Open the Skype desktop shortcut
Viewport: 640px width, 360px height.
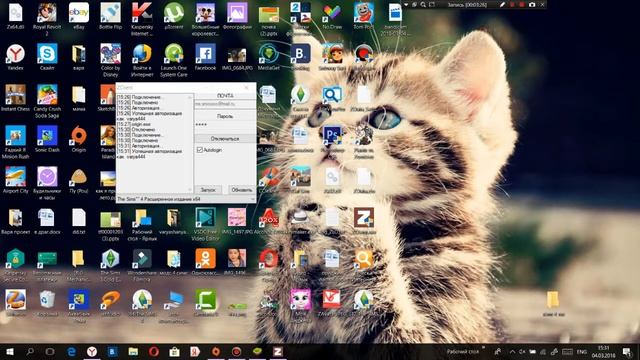(47, 57)
